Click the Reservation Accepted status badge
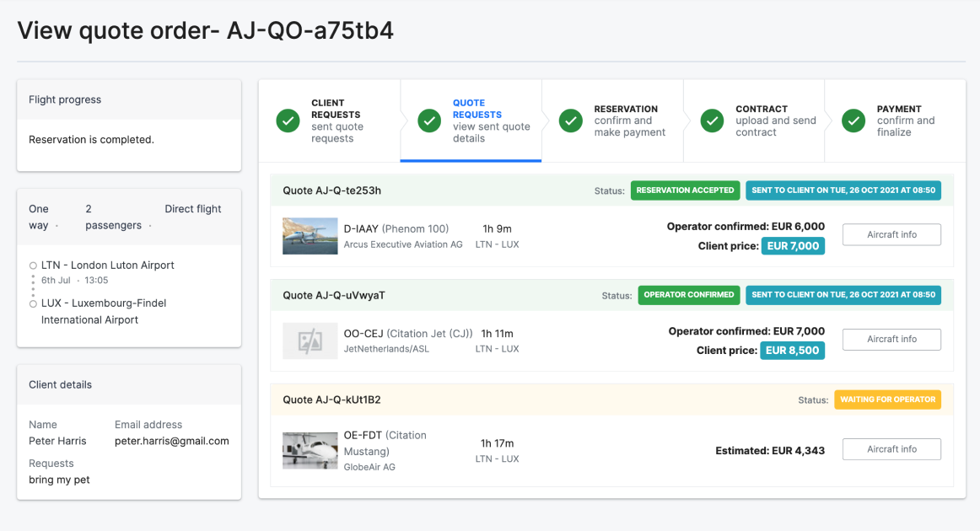980x531 pixels. click(x=685, y=190)
